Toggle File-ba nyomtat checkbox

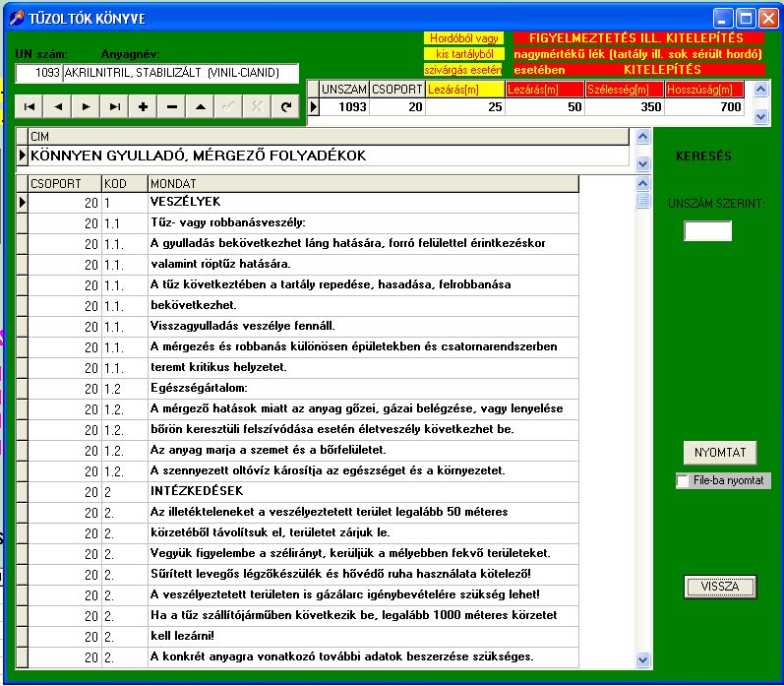click(x=683, y=481)
